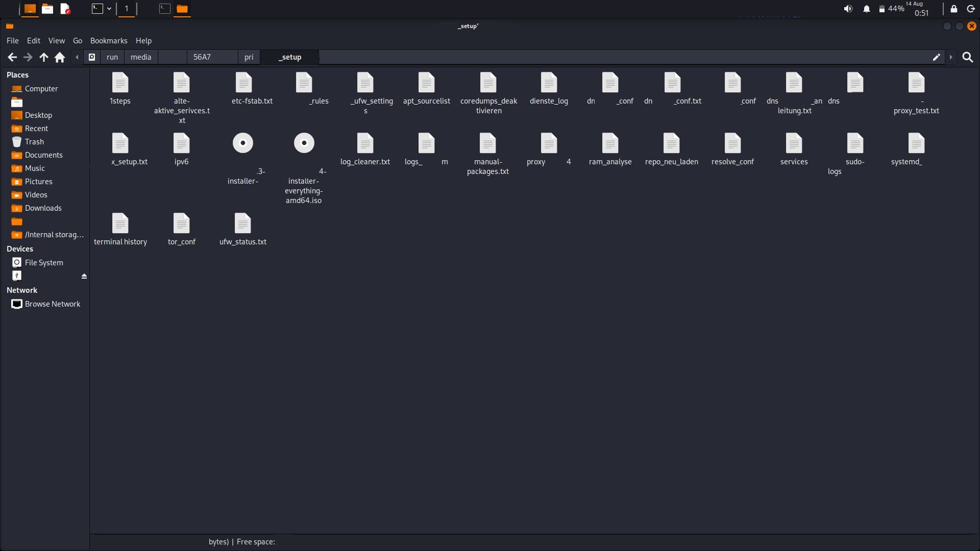The width and height of the screenshot is (980, 551).
Task: Open the File menu
Action: pyautogui.click(x=13, y=40)
